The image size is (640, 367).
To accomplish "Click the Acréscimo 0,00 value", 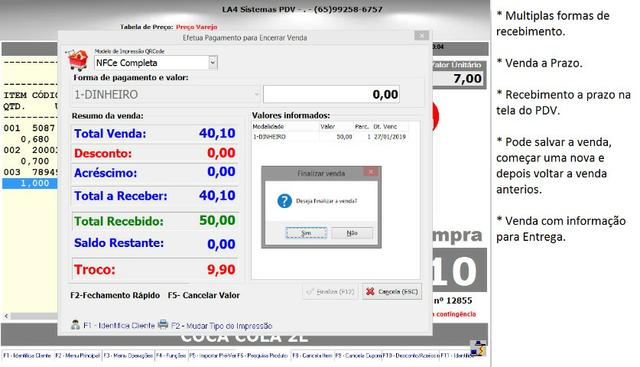I will click(x=221, y=172).
